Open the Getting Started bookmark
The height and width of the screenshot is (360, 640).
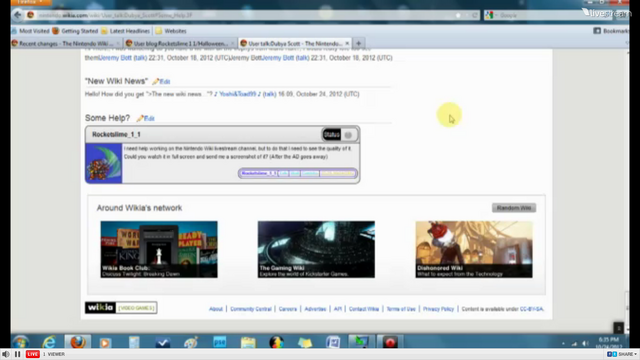coord(75,31)
